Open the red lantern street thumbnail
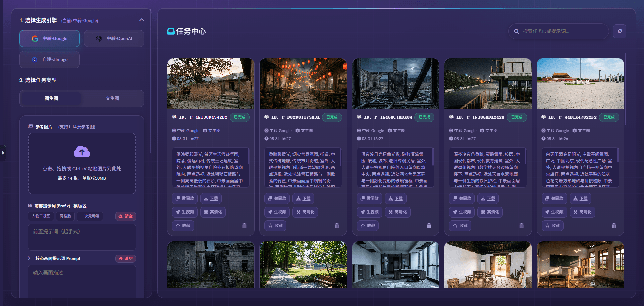The height and width of the screenshot is (306, 644). [x=303, y=84]
